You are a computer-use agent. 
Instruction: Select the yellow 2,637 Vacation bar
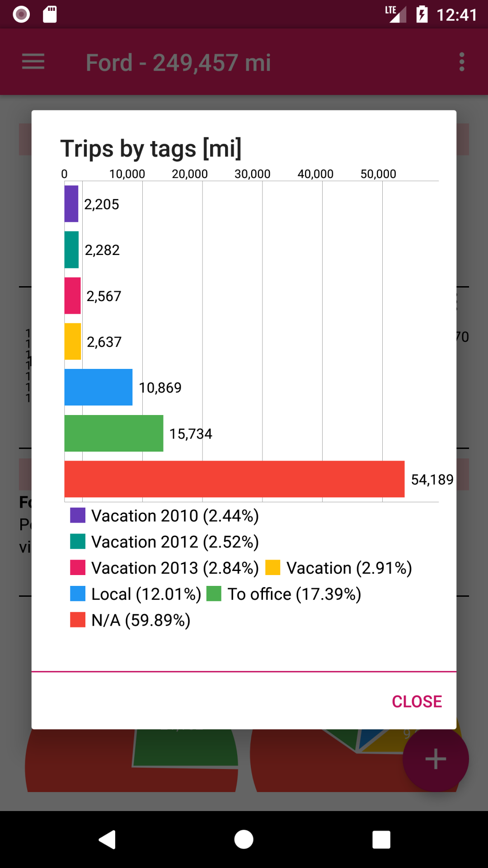pos(73,341)
